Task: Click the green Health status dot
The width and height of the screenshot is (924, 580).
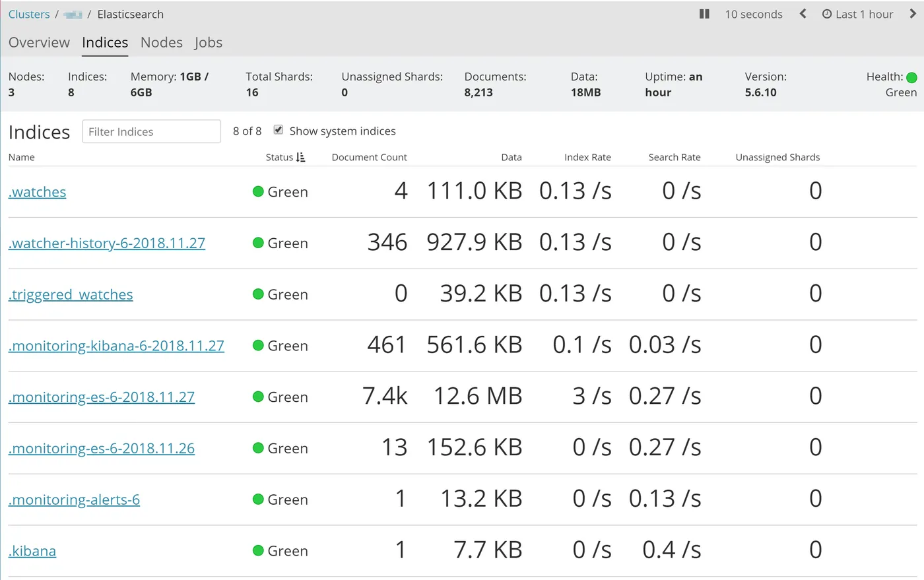Action: pyautogui.click(x=911, y=77)
